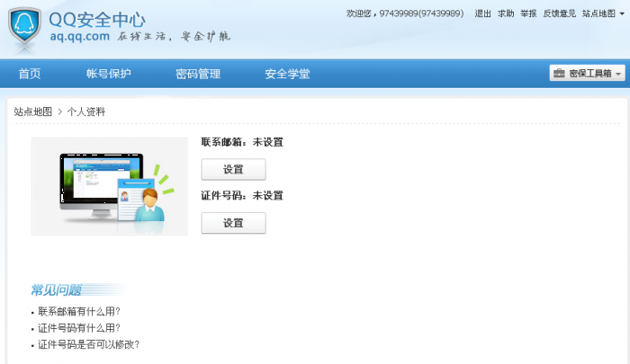The image size is (630, 364).
Task: Open FAQ 联系邮箱有什么用?
Action: [x=79, y=312]
